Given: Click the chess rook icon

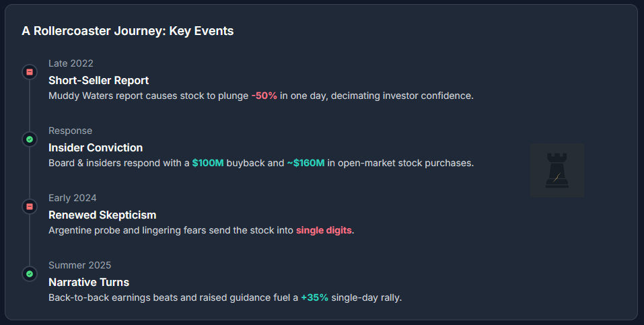Looking at the screenshot, I should 557,170.
